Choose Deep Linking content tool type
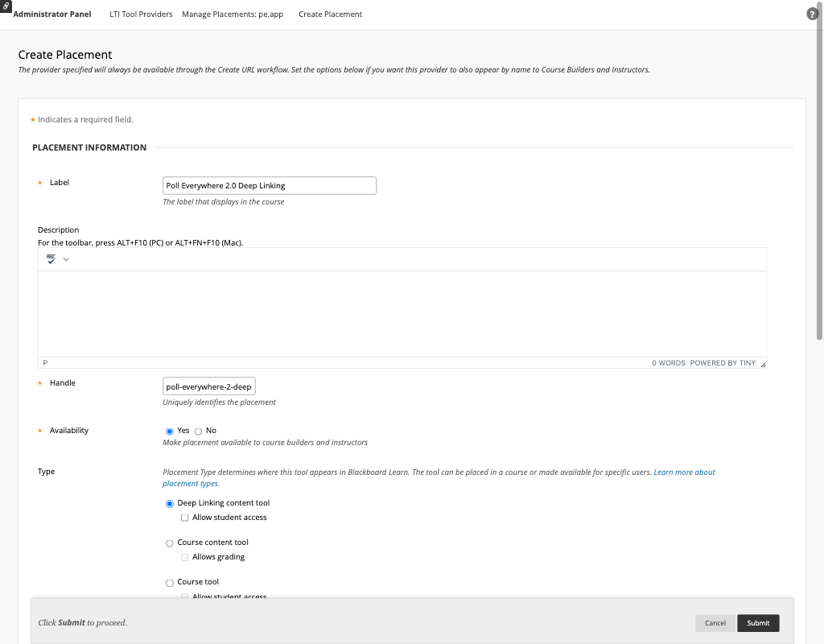The height and width of the screenshot is (644, 824). click(170, 504)
